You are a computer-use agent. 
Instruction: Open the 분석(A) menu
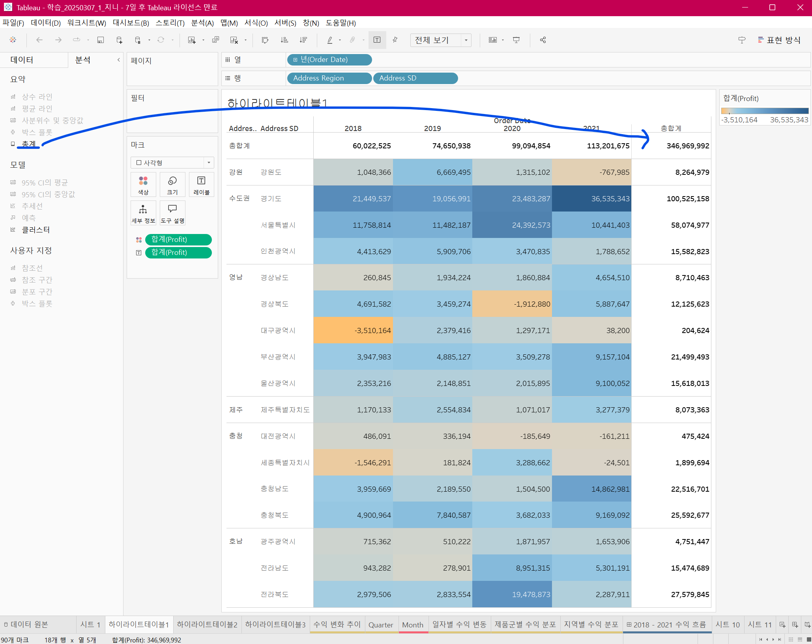pyautogui.click(x=202, y=23)
